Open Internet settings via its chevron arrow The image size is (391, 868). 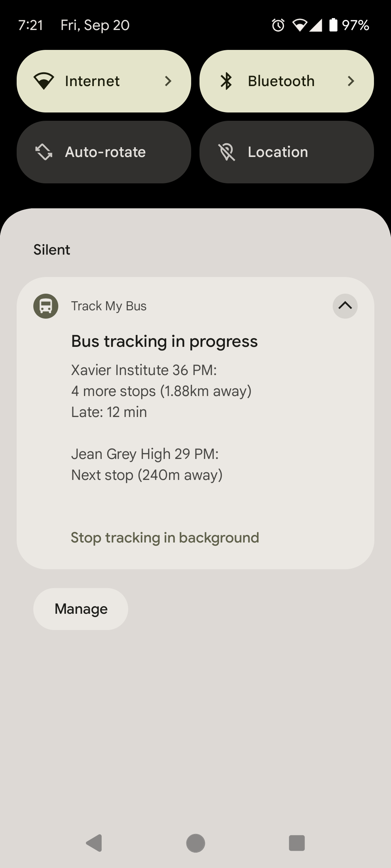[169, 81]
